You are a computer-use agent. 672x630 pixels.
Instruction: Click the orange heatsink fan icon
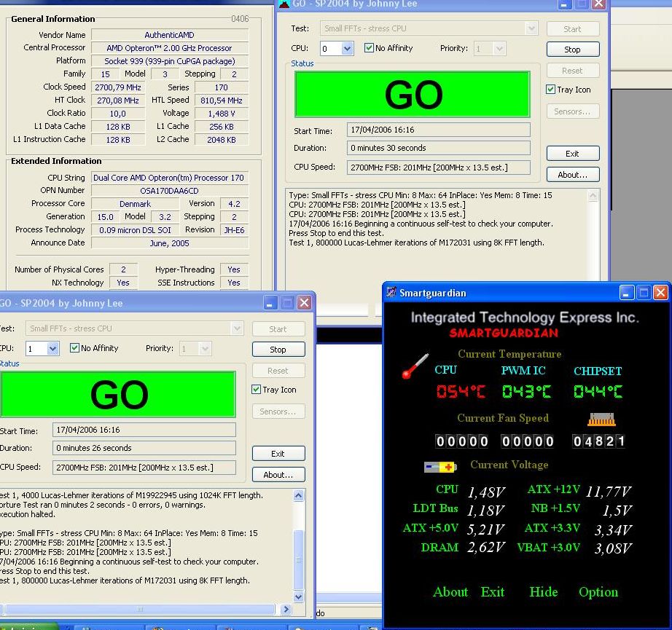pyautogui.click(x=601, y=419)
